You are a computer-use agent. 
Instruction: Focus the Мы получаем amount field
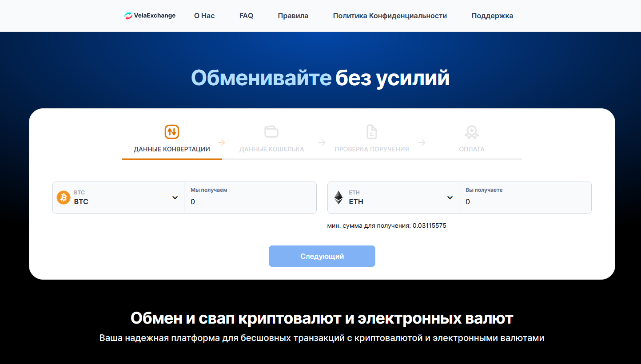point(250,198)
